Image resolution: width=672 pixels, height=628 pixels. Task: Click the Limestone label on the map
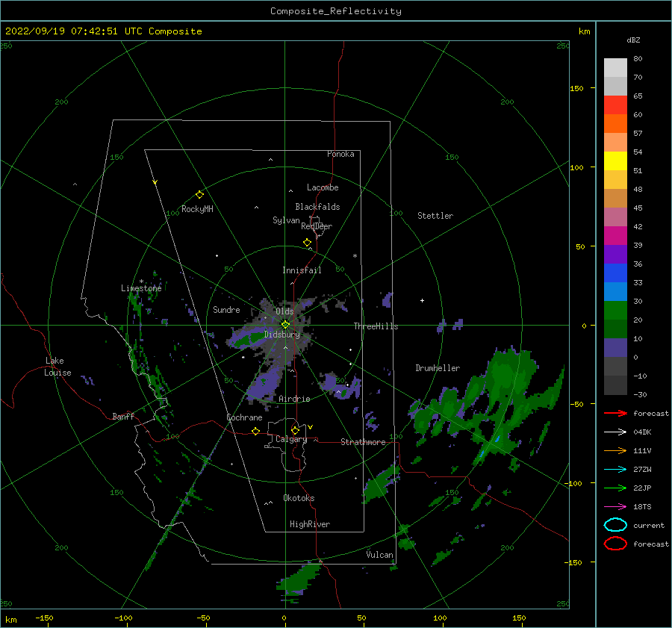tap(141, 288)
